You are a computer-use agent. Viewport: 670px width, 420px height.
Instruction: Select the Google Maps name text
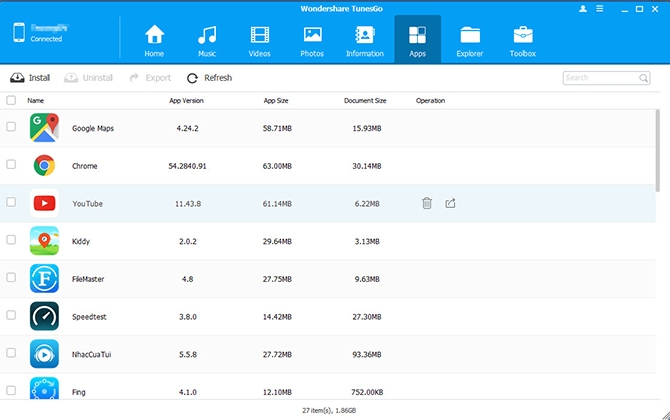93,128
